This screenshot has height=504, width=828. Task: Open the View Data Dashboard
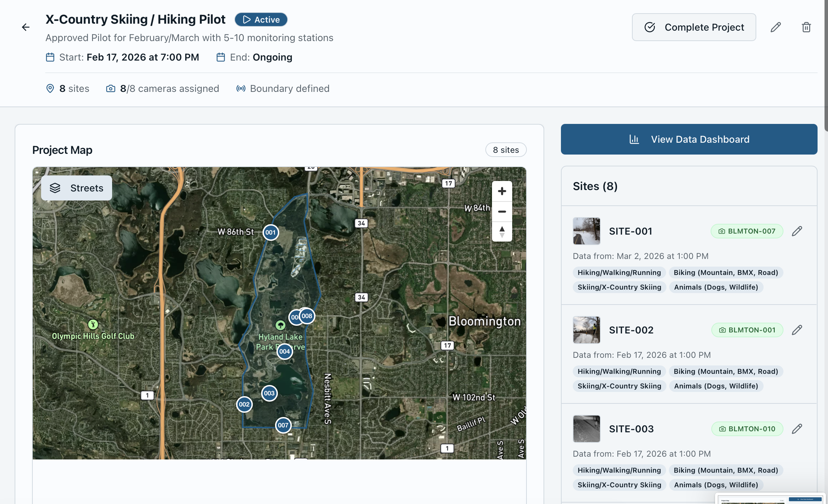click(x=689, y=139)
